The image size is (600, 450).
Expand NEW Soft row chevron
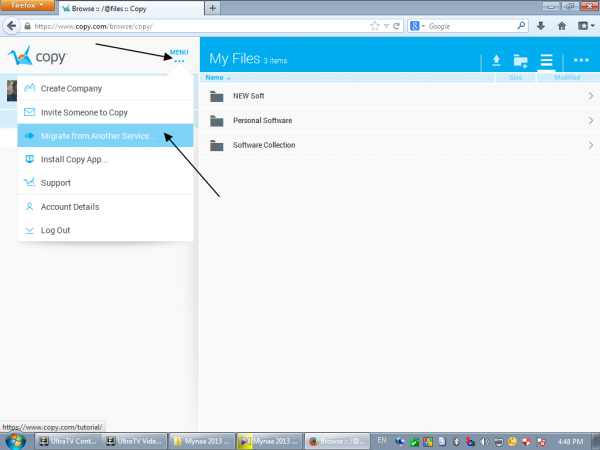591,96
